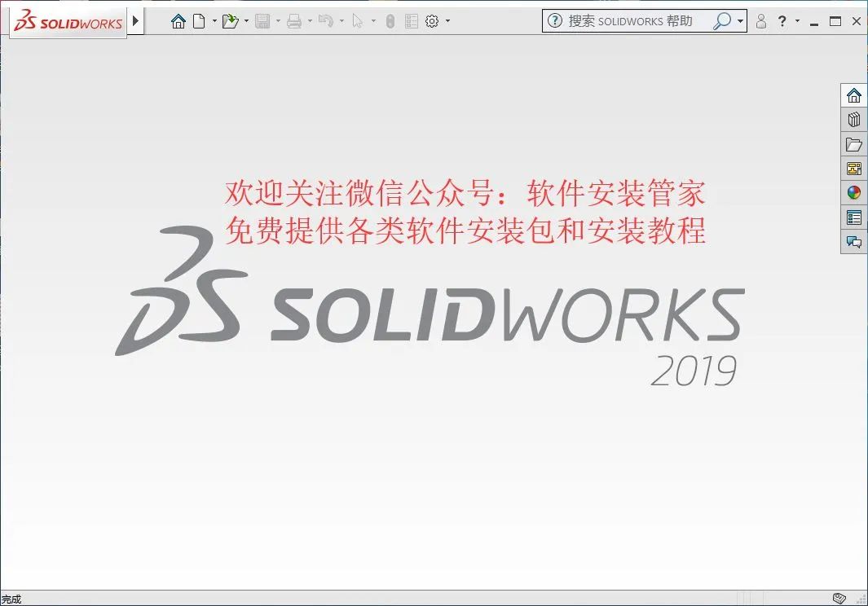This screenshot has width=868, height=606.
Task: Expand the Help dropdown arrow
Action: point(797,21)
